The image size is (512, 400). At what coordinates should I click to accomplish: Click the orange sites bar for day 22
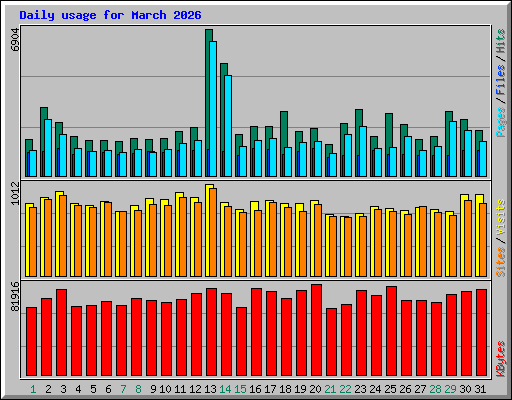tap(348, 247)
